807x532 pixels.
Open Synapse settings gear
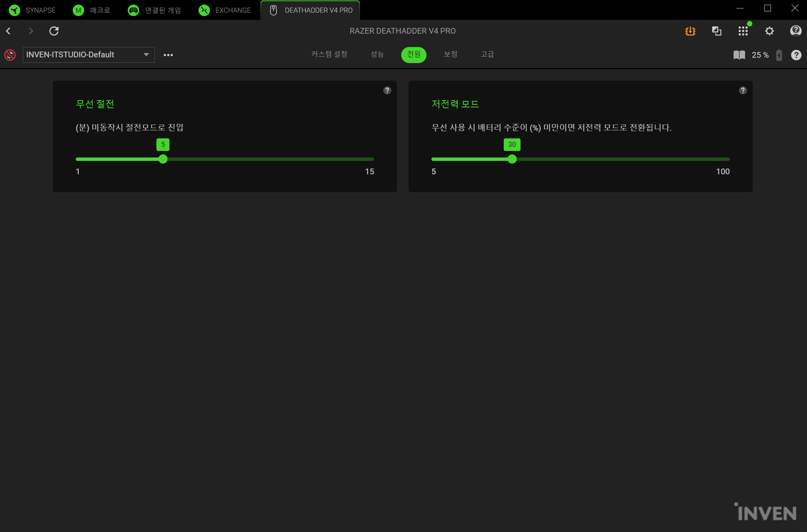coord(769,31)
